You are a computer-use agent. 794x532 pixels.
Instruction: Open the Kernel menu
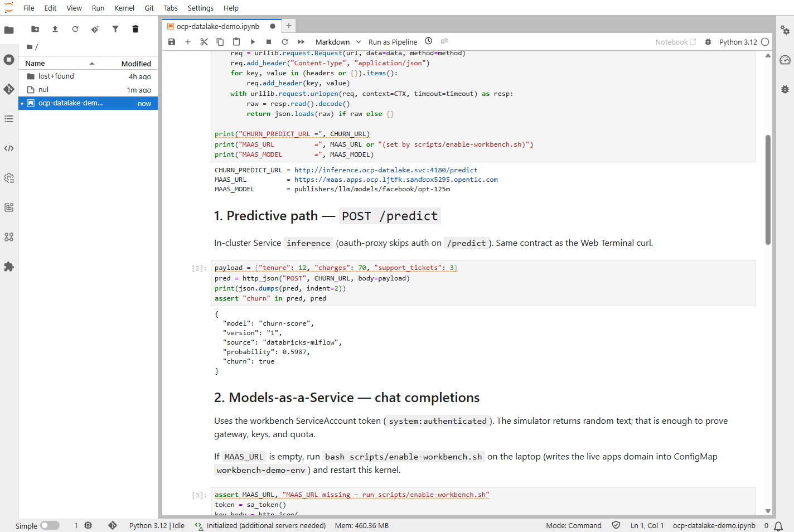[124, 8]
